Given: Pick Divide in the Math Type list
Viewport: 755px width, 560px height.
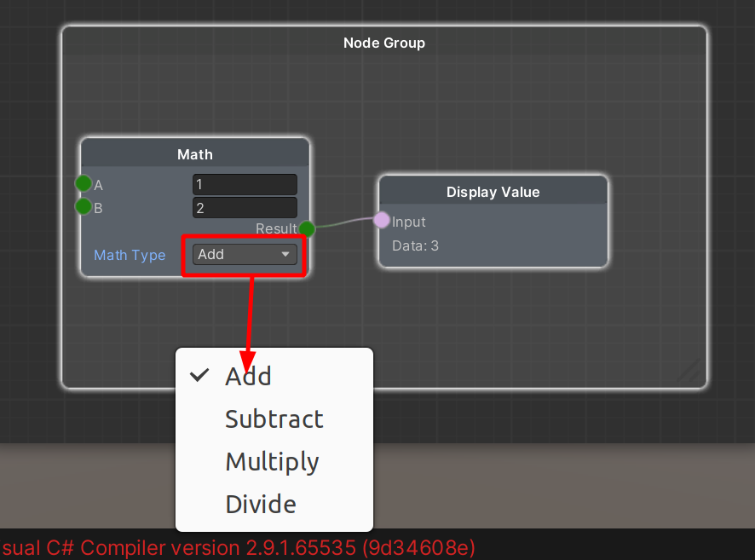Looking at the screenshot, I should coord(261,504).
